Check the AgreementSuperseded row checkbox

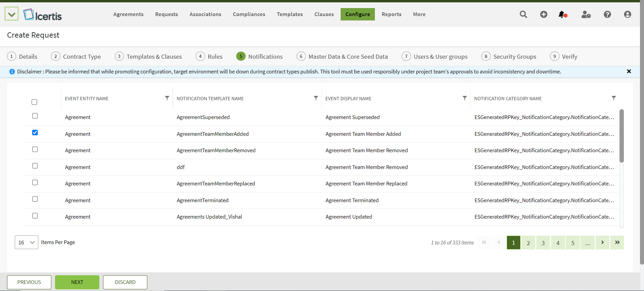tap(35, 116)
